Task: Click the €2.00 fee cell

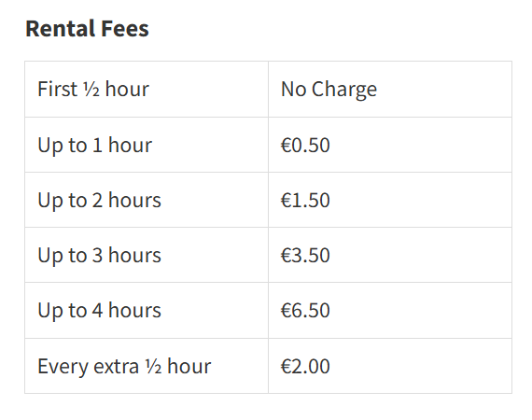Action: point(390,366)
